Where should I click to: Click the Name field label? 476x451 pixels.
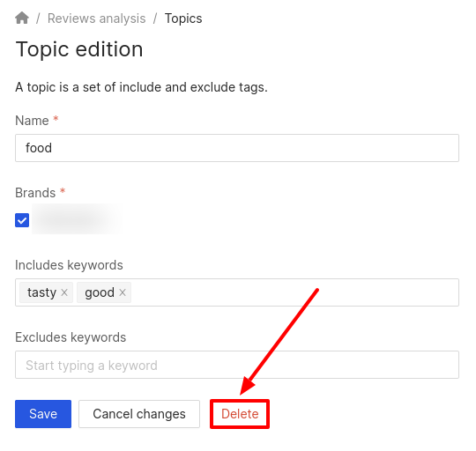coord(32,121)
